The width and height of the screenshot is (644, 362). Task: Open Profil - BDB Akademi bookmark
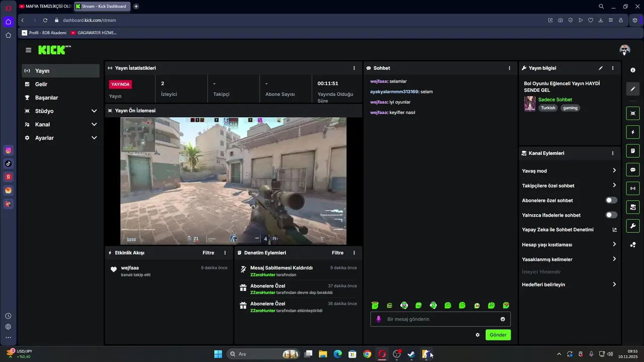pyautogui.click(x=44, y=33)
